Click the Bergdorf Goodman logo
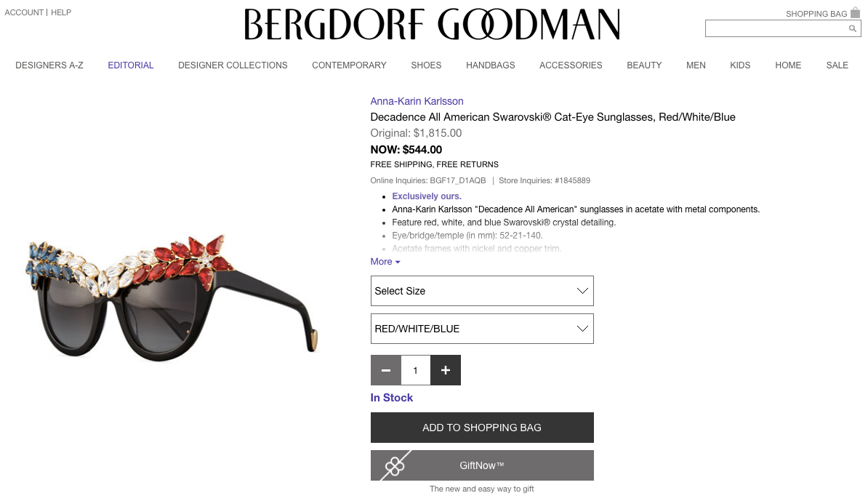The height and width of the screenshot is (501, 868). point(432,24)
